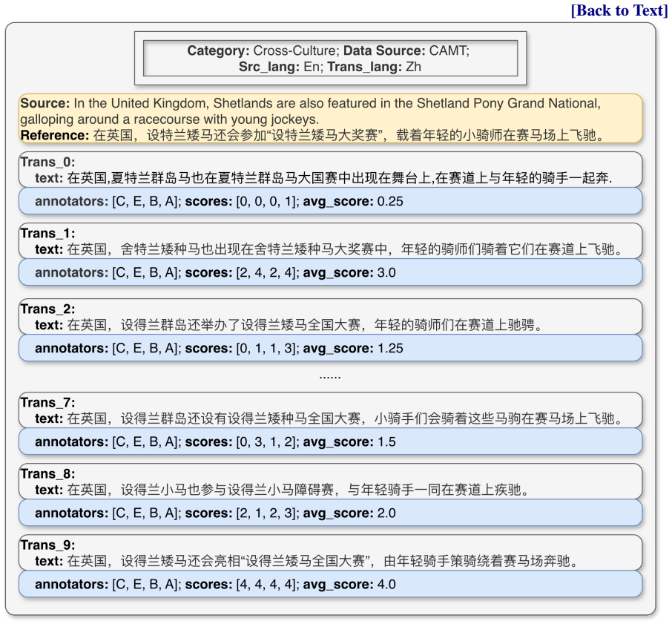The width and height of the screenshot is (672, 624).
Task: Select the Category header box
Action: tap(330, 59)
